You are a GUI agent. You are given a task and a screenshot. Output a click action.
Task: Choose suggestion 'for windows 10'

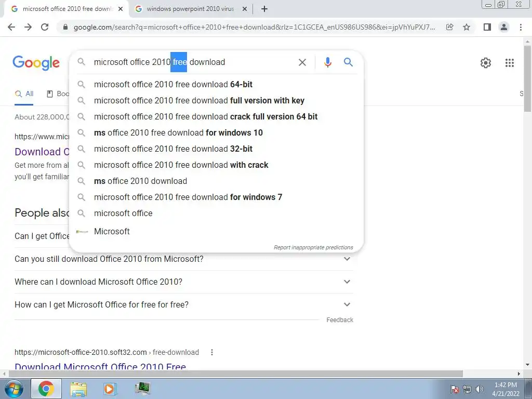[x=217, y=132]
